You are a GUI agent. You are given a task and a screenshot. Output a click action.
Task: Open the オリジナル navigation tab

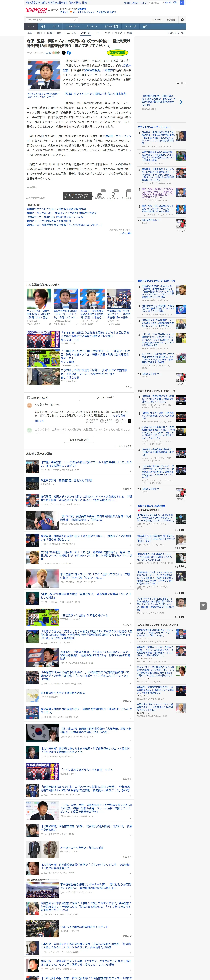click(x=92, y=27)
